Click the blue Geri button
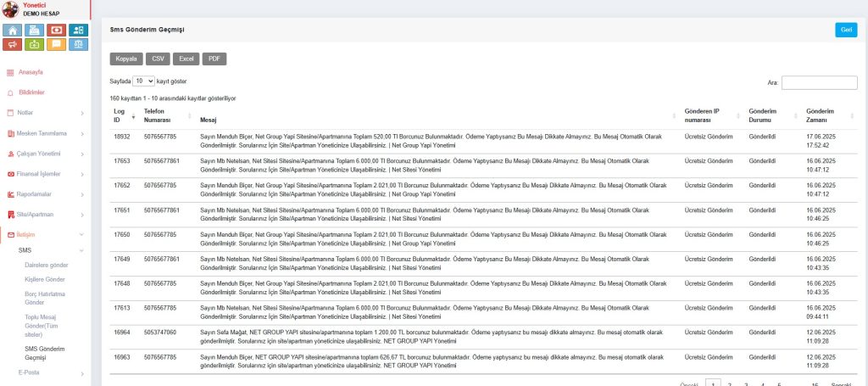Viewport: 868px width, 386px height. [x=845, y=30]
